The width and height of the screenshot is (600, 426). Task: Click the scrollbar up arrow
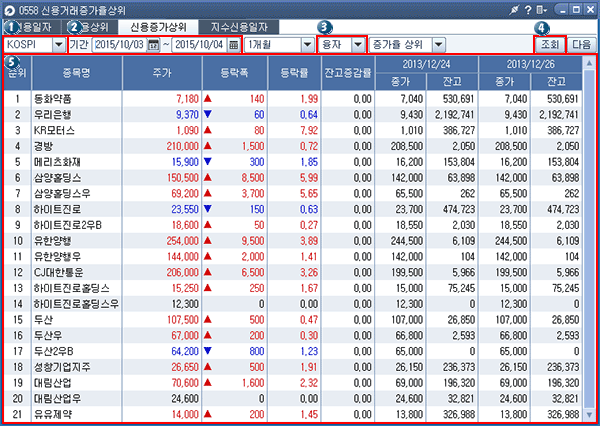pyautogui.click(x=589, y=63)
